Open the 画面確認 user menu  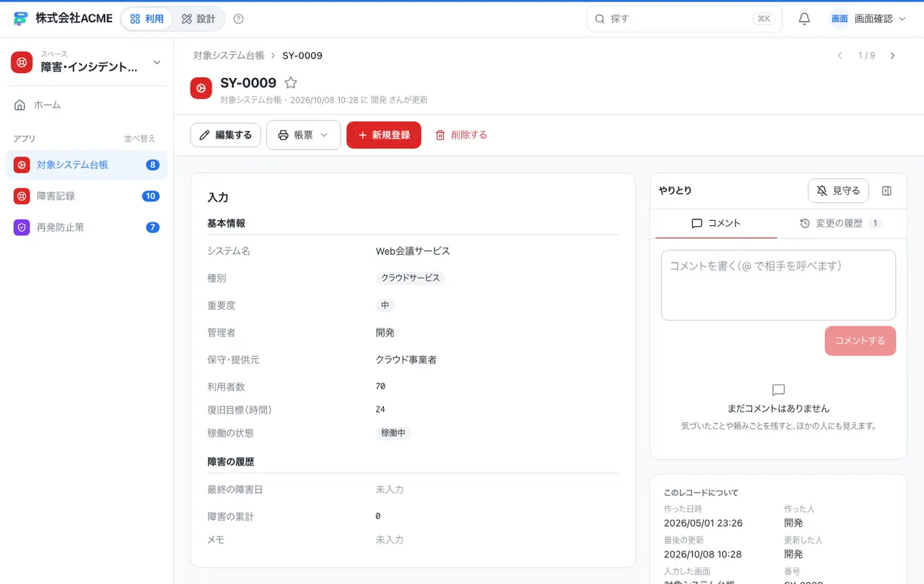click(869, 19)
